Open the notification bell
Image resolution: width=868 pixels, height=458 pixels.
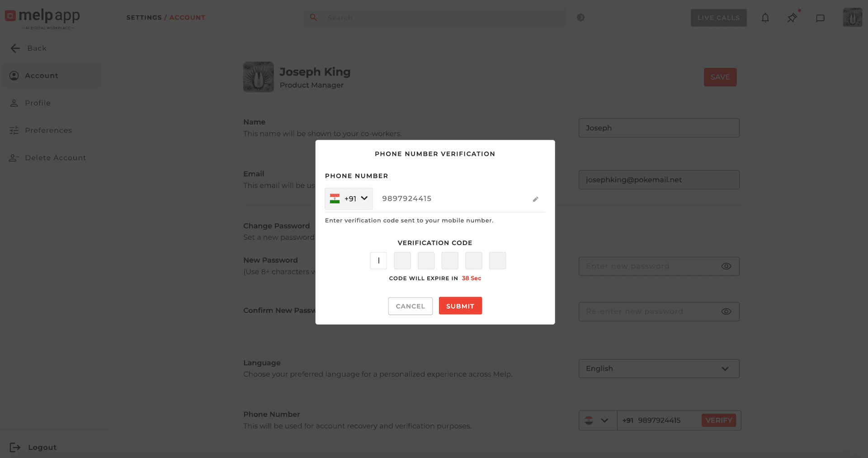tap(765, 18)
